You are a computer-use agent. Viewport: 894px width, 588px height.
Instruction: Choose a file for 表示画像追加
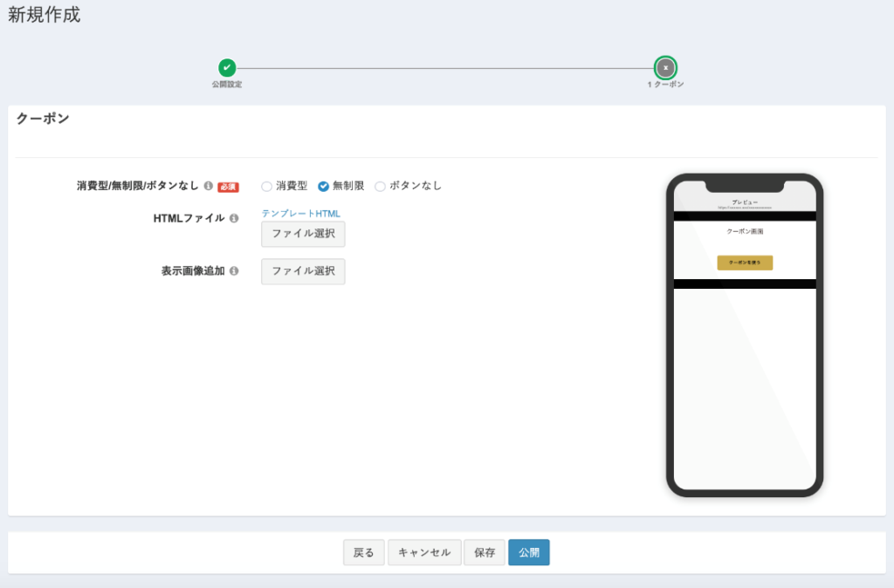click(x=303, y=271)
